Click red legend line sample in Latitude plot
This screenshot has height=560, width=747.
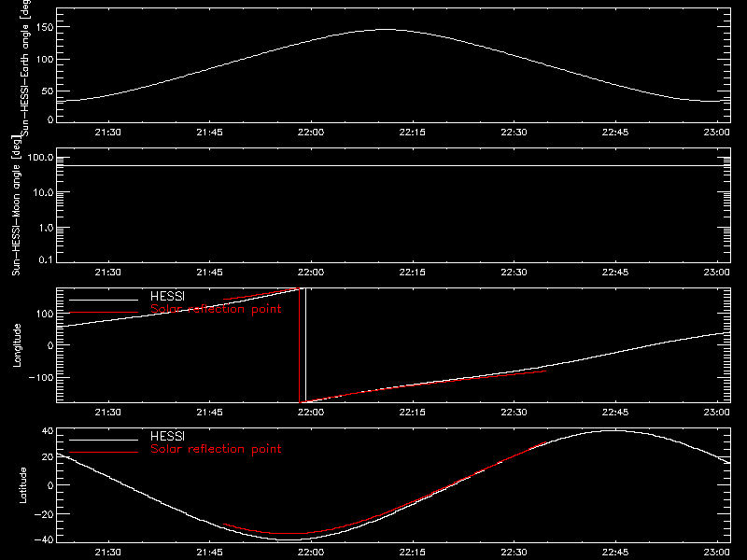[x=104, y=453]
